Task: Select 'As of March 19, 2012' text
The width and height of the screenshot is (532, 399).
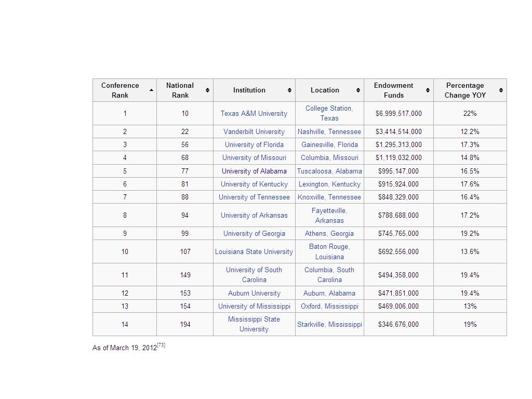Action: tap(125, 348)
